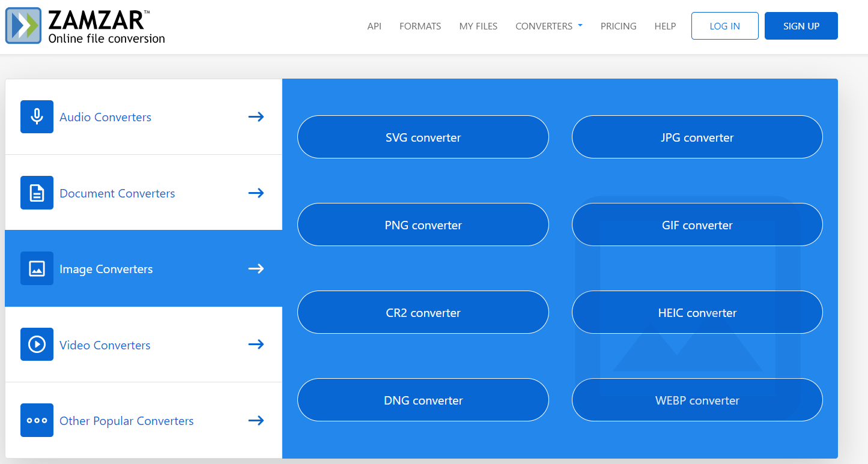
Task: Click the white arrow beside Image Converters
Action: 256,268
